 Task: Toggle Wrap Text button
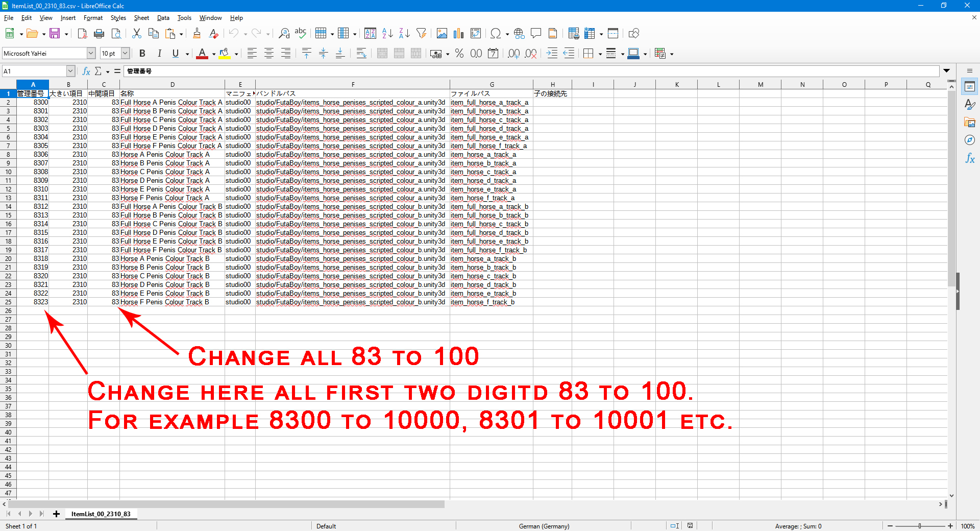(x=361, y=54)
